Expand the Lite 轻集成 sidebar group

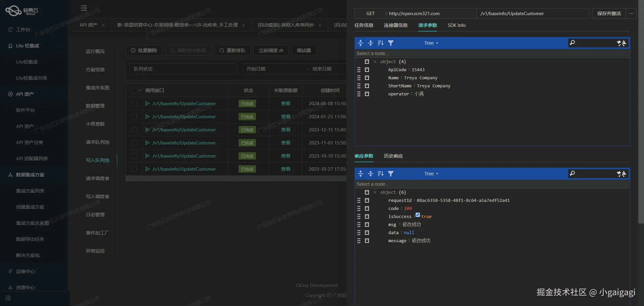pos(28,46)
